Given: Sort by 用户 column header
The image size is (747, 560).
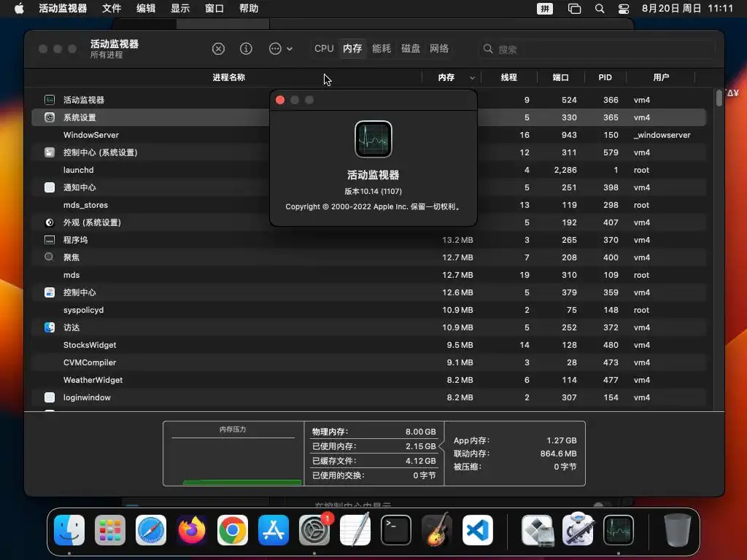Looking at the screenshot, I should click(661, 77).
